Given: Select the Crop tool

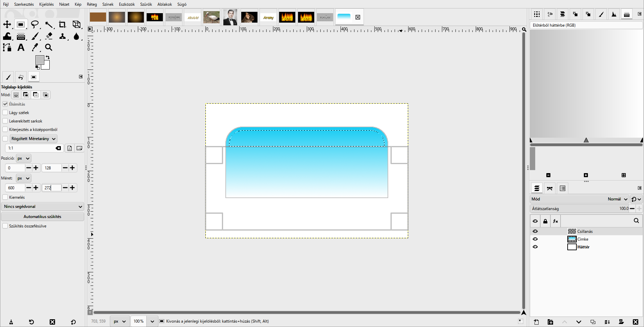Looking at the screenshot, I should (63, 24).
